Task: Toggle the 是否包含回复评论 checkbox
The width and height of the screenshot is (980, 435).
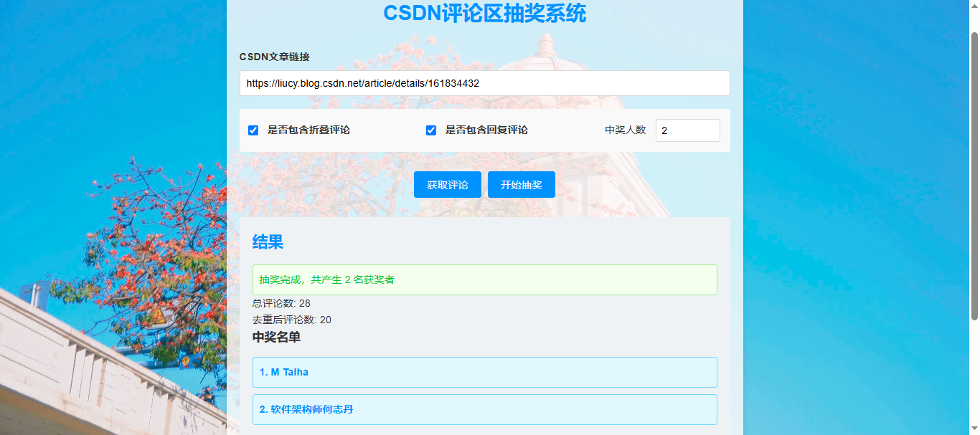Action: point(431,130)
